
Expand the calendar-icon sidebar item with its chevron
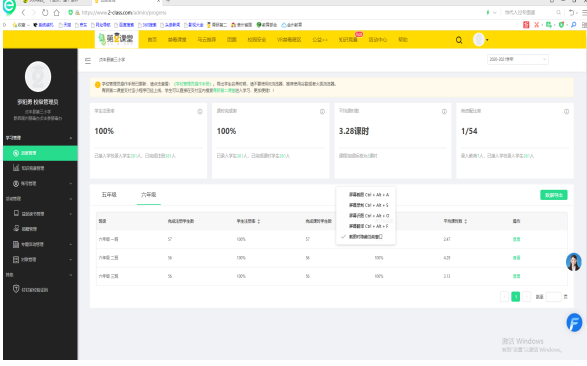[x=71, y=260]
